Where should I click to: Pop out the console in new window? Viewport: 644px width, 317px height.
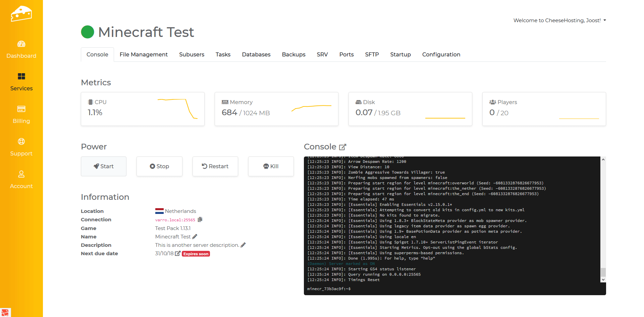pos(342,147)
